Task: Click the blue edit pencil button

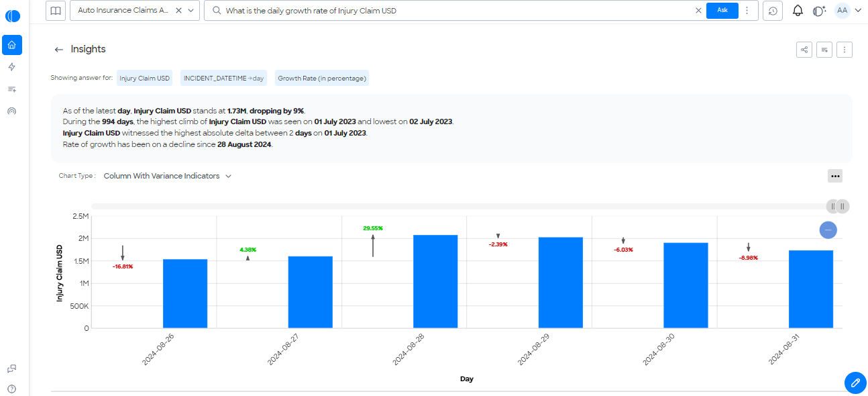Action: pos(855,383)
